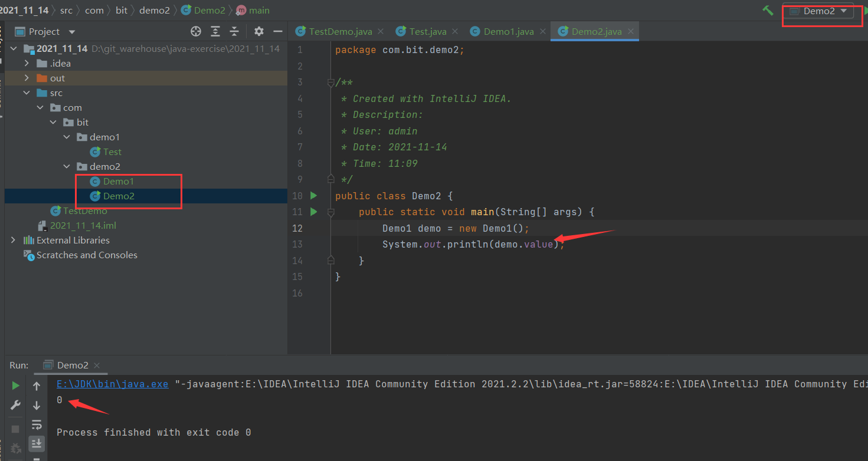This screenshot has width=868, height=461.
Task: Collapse the bit package
Action: point(54,122)
